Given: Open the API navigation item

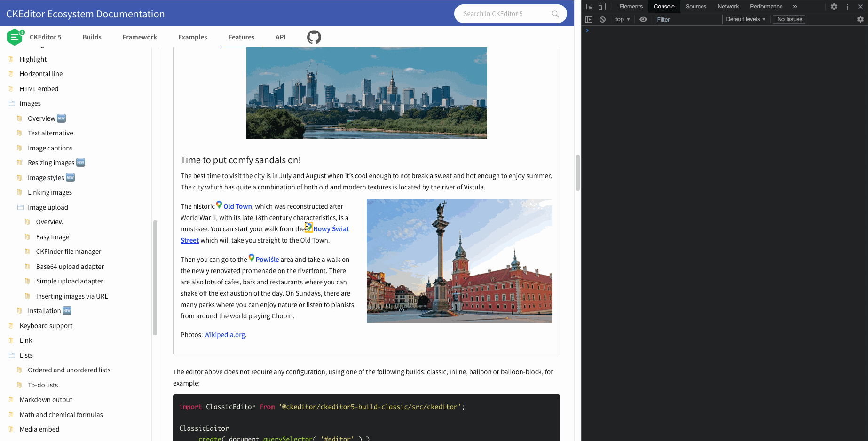Looking at the screenshot, I should [x=281, y=37].
